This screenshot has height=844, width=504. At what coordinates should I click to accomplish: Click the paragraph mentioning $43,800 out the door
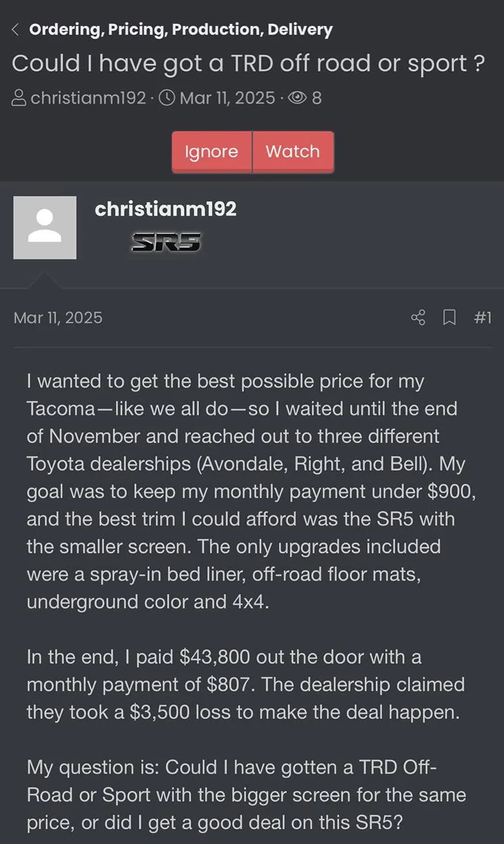click(x=246, y=684)
